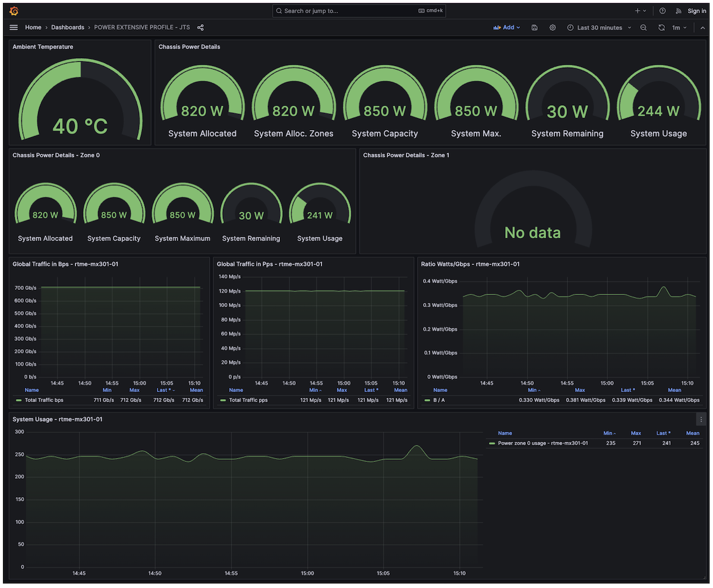The width and height of the screenshot is (713, 588).
Task: Refresh the dashboard data
Action: point(661,27)
